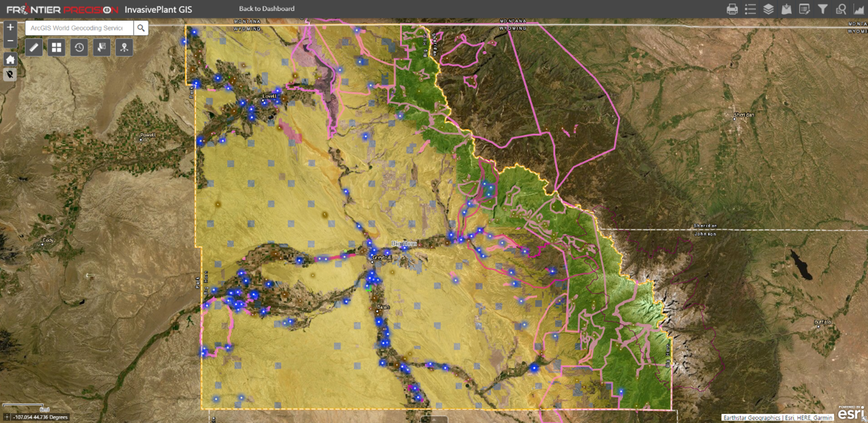868x423 pixels.
Task: Open the Chart icon
Action: tap(859, 9)
